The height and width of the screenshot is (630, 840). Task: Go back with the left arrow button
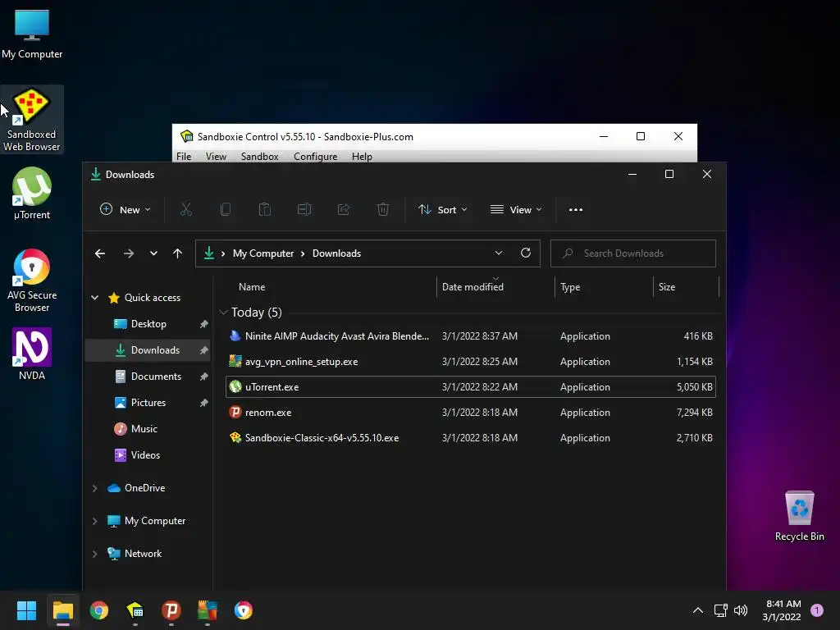coord(100,253)
